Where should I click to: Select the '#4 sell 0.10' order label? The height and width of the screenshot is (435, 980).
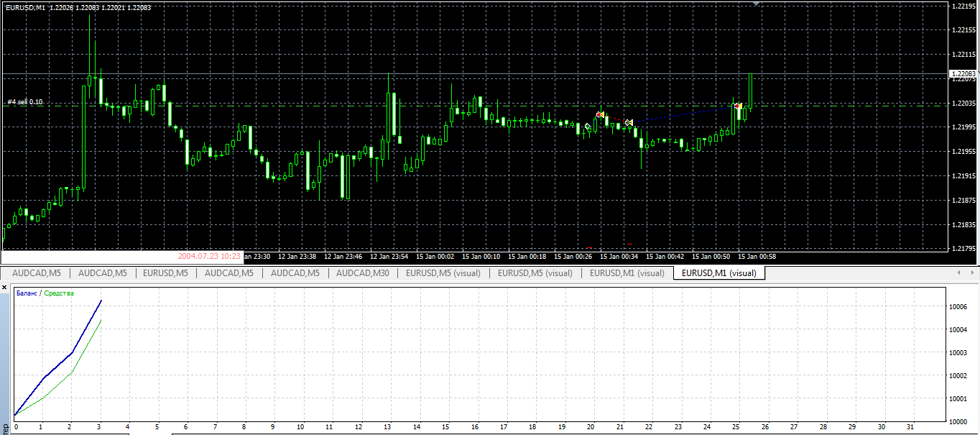(25, 102)
